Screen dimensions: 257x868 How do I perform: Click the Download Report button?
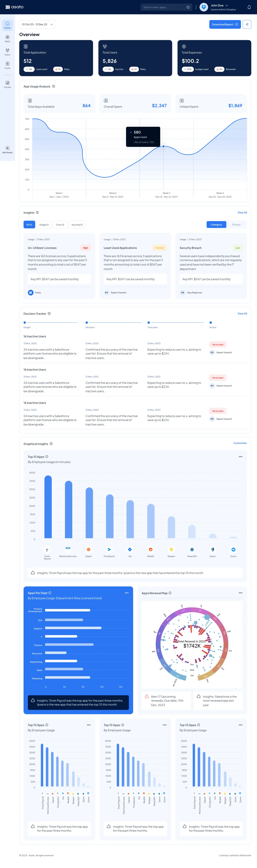click(x=225, y=24)
